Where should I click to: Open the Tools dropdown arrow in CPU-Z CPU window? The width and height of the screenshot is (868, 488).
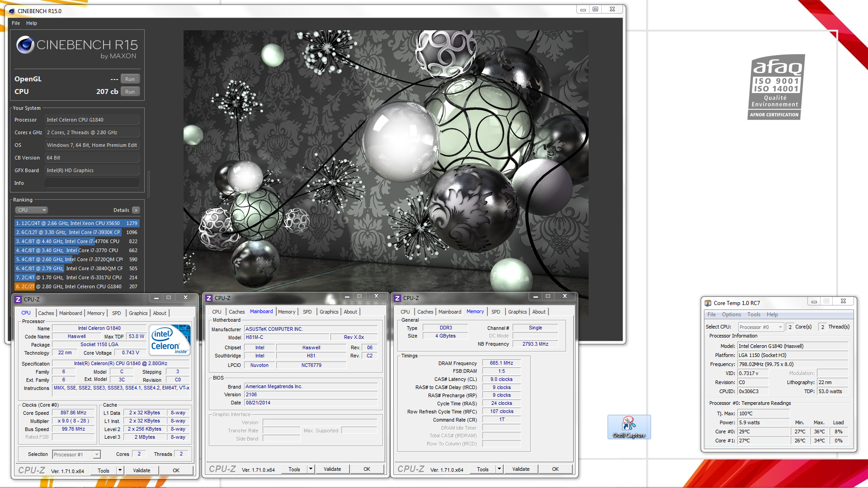pos(120,470)
